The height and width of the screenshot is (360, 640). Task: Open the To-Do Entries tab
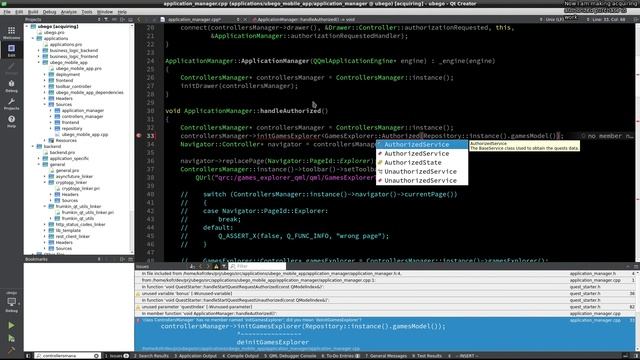[340, 356]
